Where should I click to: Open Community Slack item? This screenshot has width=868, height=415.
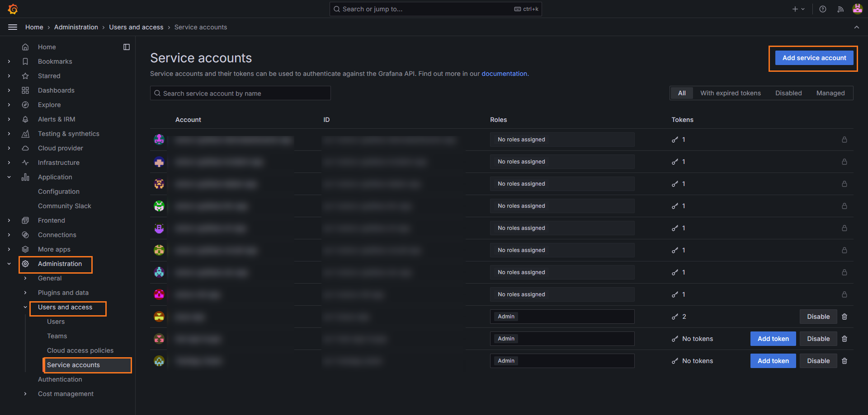coord(64,206)
